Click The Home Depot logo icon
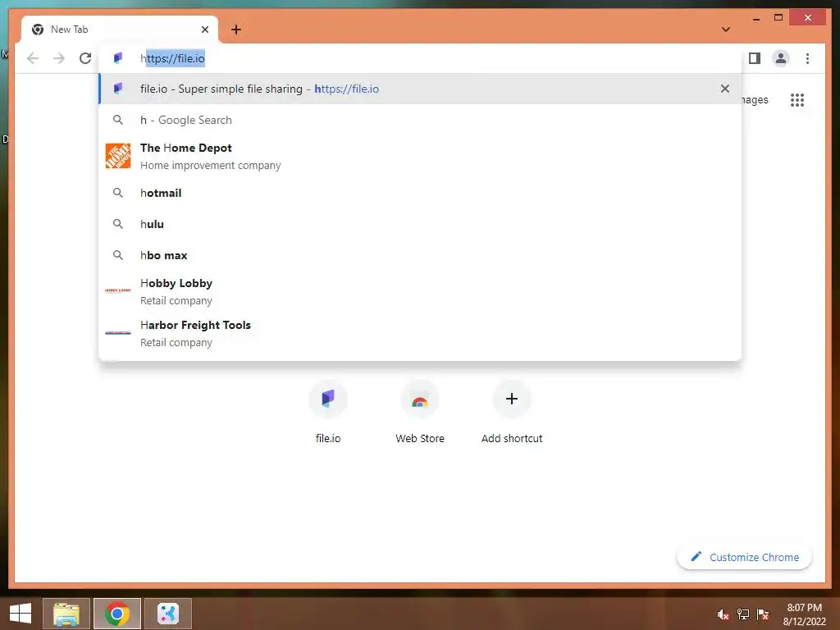Viewport: 840px width, 630px height. coord(118,156)
